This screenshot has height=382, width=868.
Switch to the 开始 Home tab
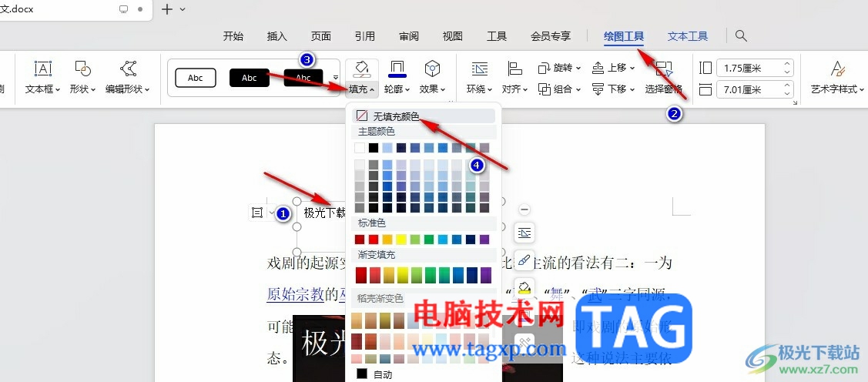pyautogui.click(x=233, y=36)
